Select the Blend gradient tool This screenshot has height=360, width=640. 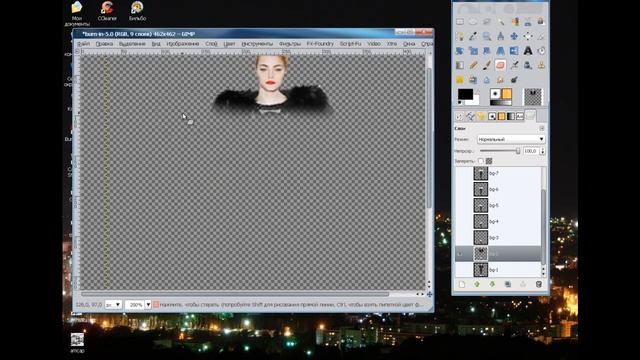[460, 65]
